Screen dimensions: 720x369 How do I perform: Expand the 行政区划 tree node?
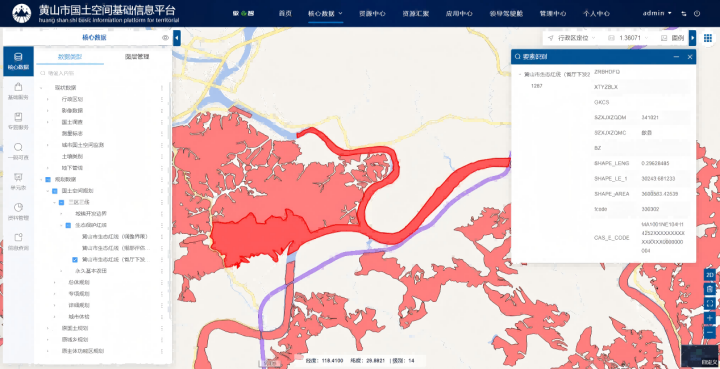[x=48, y=99]
